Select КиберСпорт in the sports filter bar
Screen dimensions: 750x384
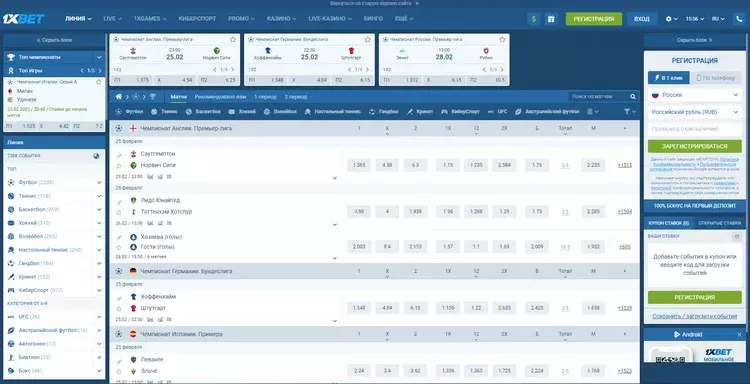[460, 111]
